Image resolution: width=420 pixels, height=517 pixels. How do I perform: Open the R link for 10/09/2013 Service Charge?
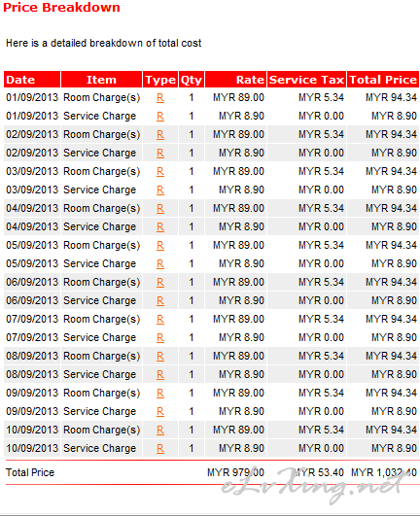(x=160, y=449)
